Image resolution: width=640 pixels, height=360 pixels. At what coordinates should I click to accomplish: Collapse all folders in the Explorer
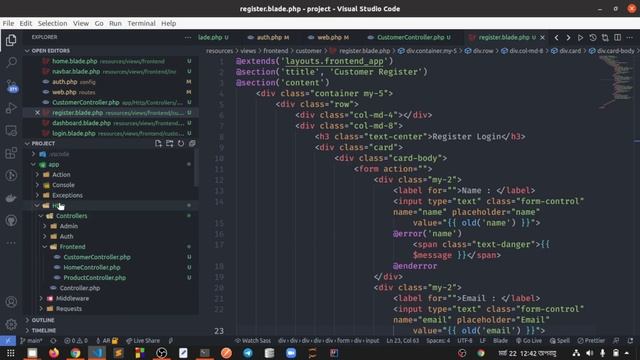pos(192,143)
